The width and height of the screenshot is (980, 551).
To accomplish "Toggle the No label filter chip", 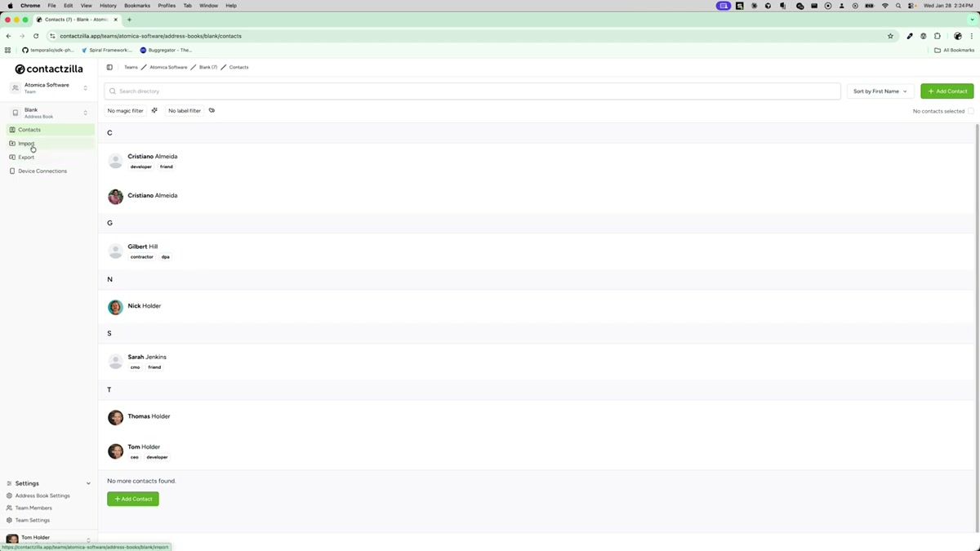I will pos(184,110).
